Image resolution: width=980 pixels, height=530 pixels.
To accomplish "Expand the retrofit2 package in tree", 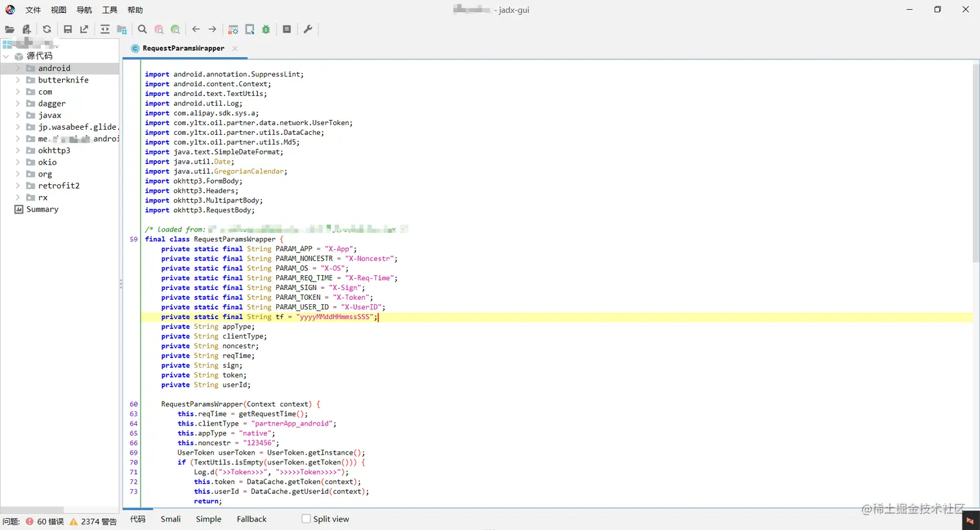I will pyautogui.click(x=17, y=186).
